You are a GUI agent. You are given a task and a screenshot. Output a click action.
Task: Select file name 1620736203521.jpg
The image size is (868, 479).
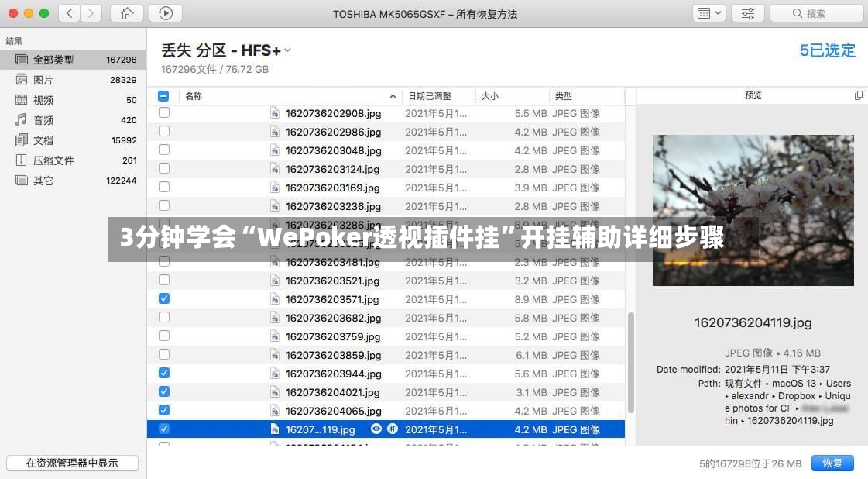(333, 281)
